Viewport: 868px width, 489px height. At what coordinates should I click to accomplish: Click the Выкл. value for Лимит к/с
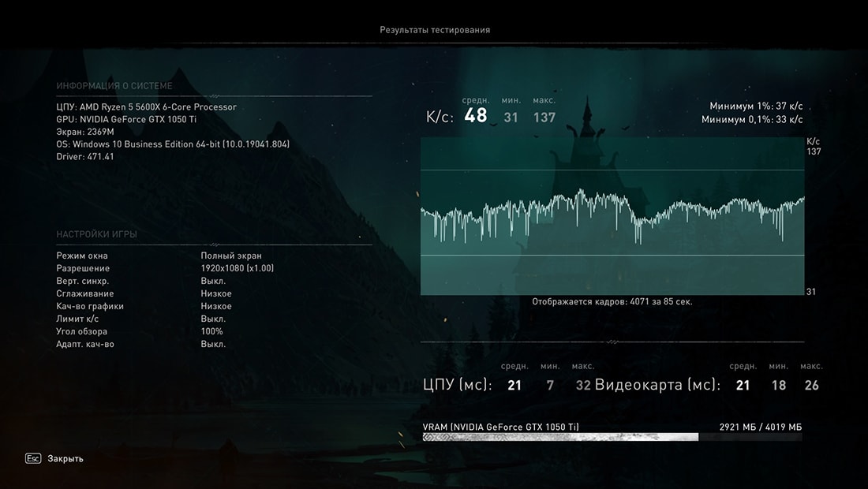[213, 319]
